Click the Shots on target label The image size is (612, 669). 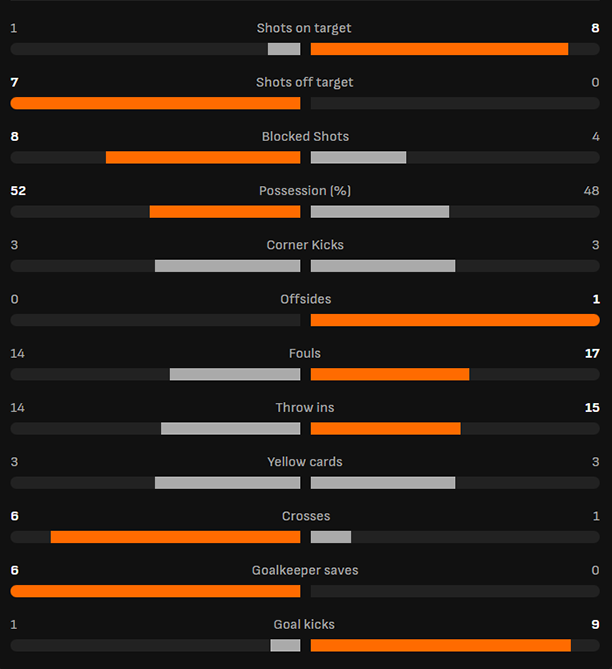(304, 28)
